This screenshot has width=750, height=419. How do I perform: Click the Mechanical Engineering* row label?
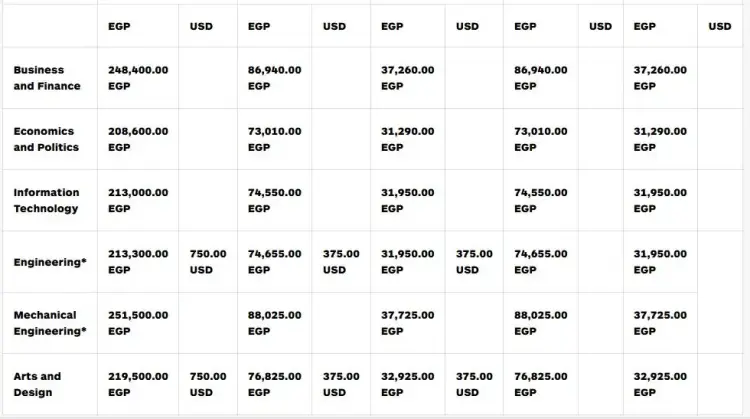coord(50,323)
